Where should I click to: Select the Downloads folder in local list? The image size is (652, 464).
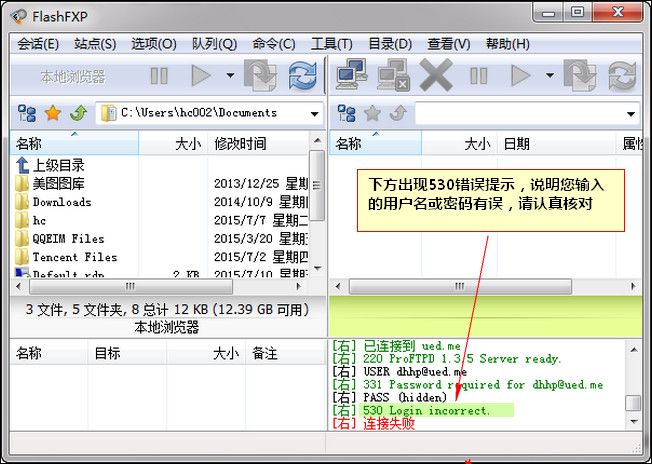[61, 202]
